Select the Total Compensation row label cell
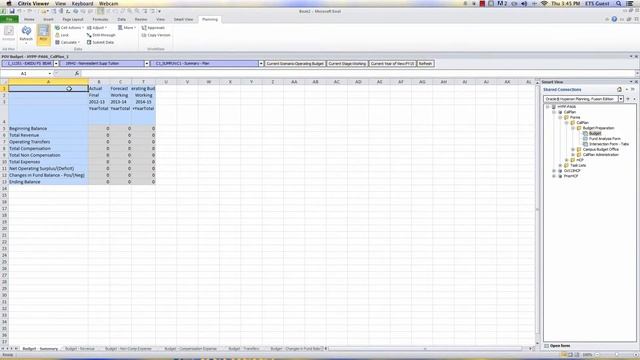 pyautogui.click(x=48, y=149)
